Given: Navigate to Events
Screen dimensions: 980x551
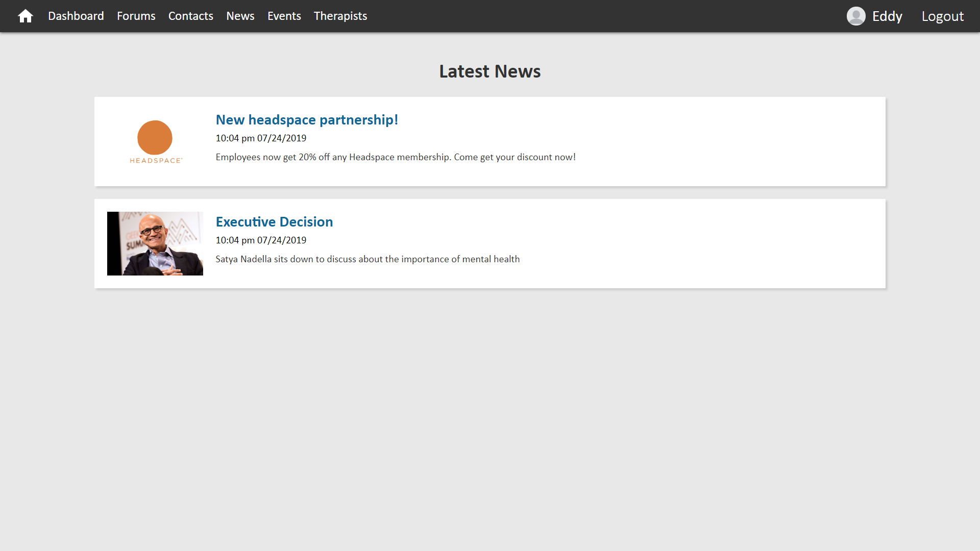Looking at the screenshot, I should pos(284,16).
